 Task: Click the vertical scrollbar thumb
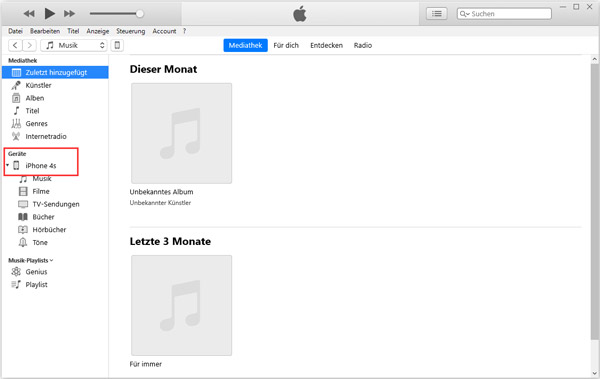[594, 202]
